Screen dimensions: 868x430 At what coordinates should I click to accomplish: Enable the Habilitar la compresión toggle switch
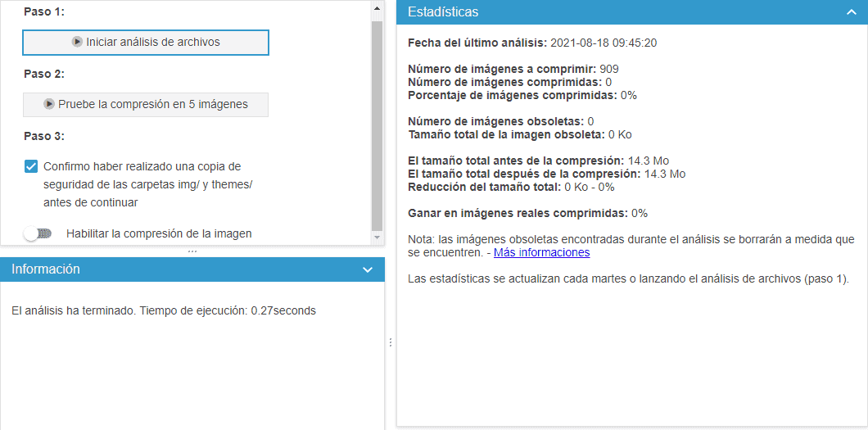coord(38,233)
